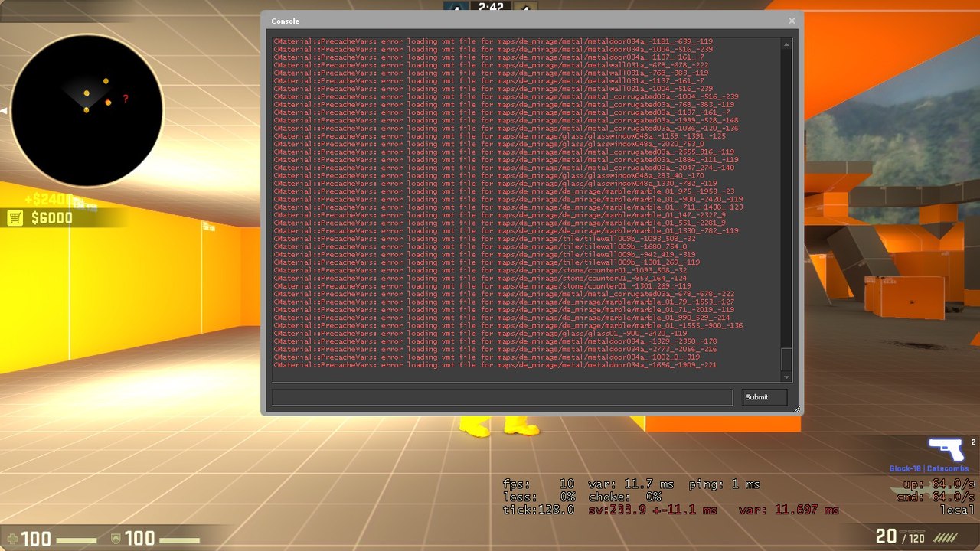Click the console scrollbar up arrow

click(786, 45)
